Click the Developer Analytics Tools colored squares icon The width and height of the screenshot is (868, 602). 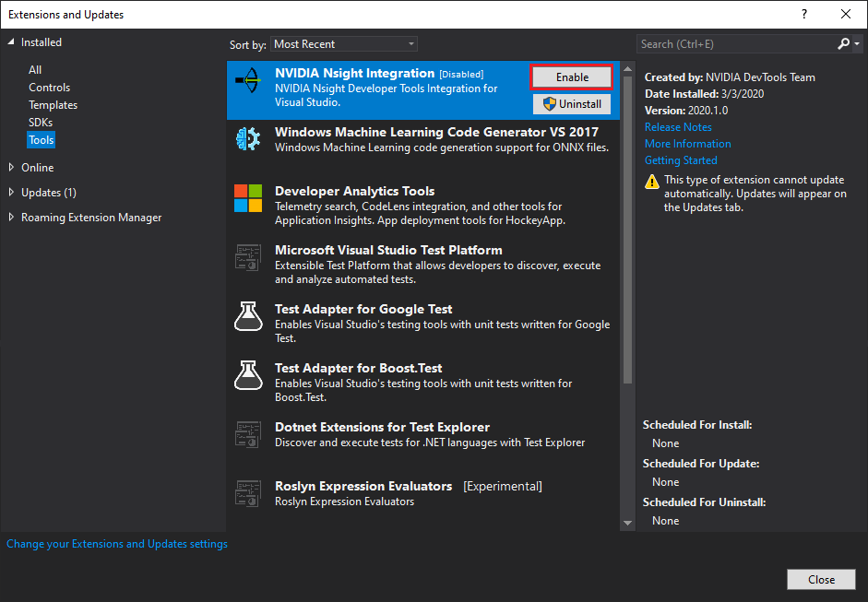coord(248,198)
